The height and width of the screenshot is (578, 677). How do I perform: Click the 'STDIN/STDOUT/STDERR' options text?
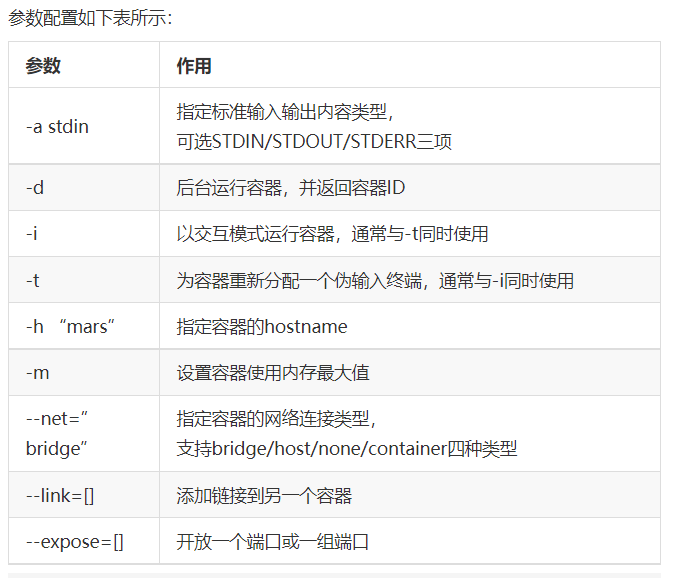click(305, 143)
